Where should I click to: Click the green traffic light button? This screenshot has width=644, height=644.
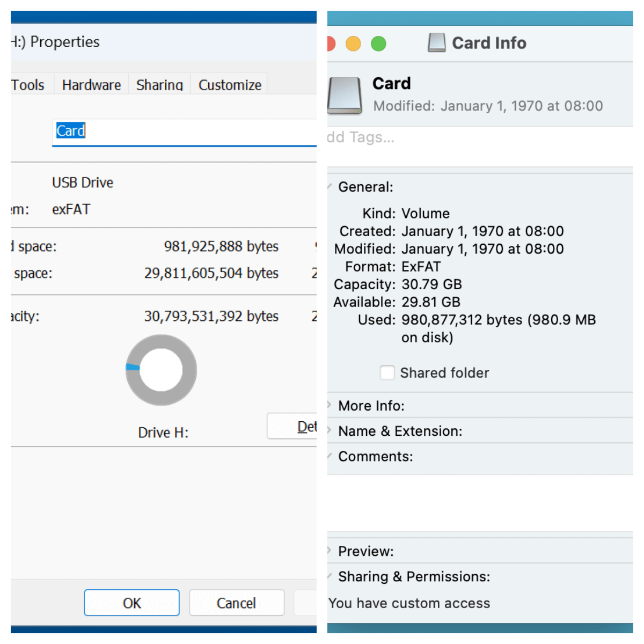(378, 43)
